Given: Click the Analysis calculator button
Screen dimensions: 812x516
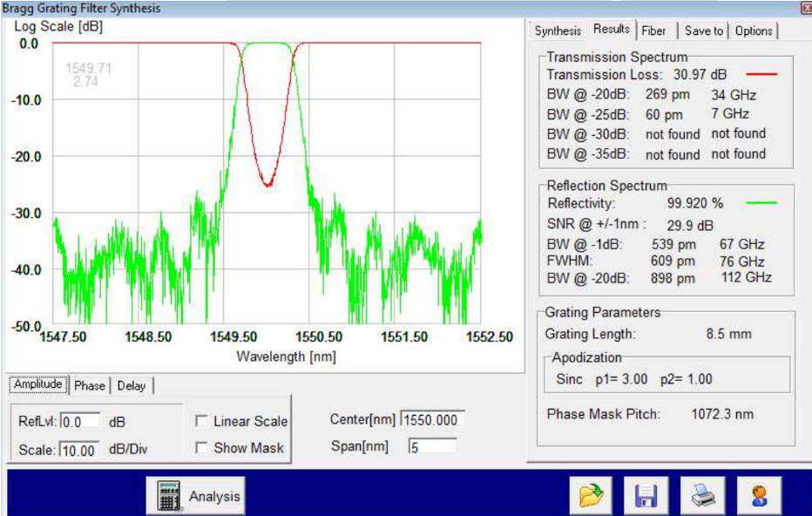Looking at the screenshot, I should (x=197, y=496).
